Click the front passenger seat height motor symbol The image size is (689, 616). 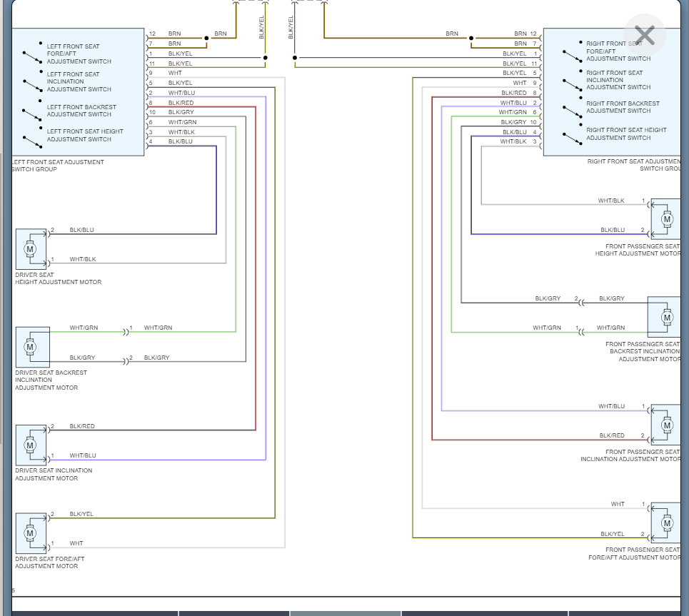pos(666,218)
